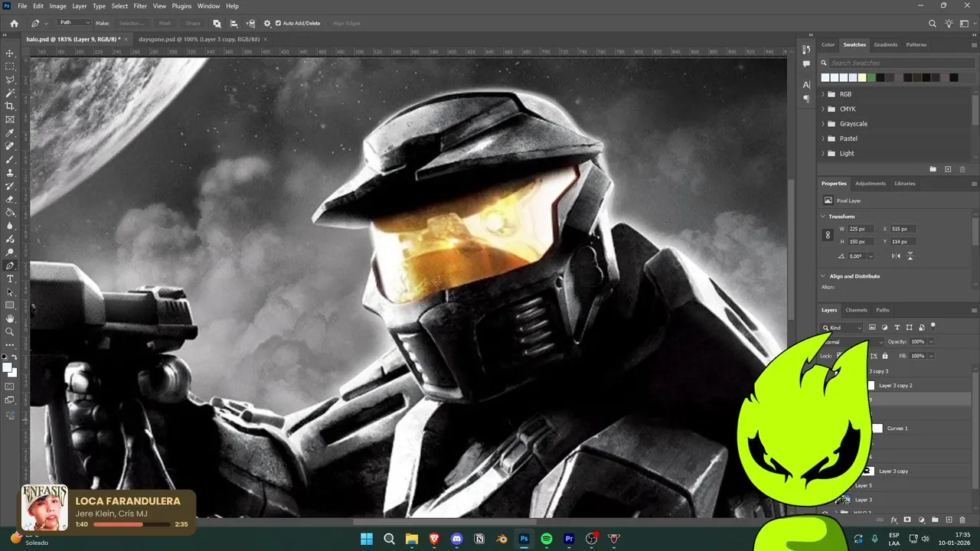
Task: Open the Opacity slider dropdown
Action: [x=931, y=342]
